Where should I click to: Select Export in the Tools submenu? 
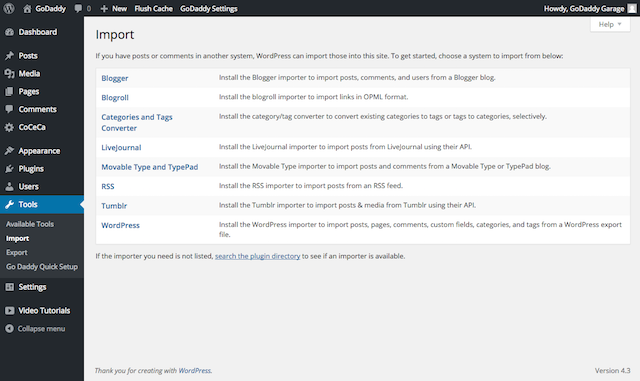(17, 252)
